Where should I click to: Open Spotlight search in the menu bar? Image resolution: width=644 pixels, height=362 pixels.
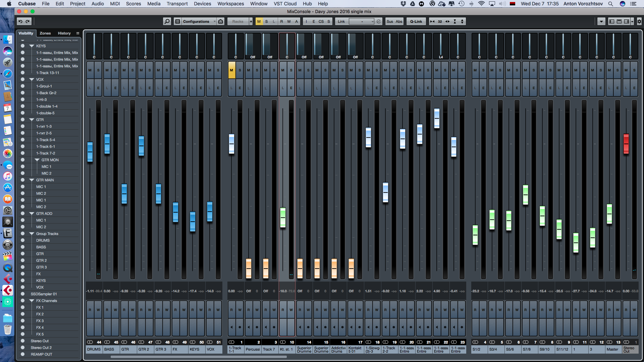(610, 4)
